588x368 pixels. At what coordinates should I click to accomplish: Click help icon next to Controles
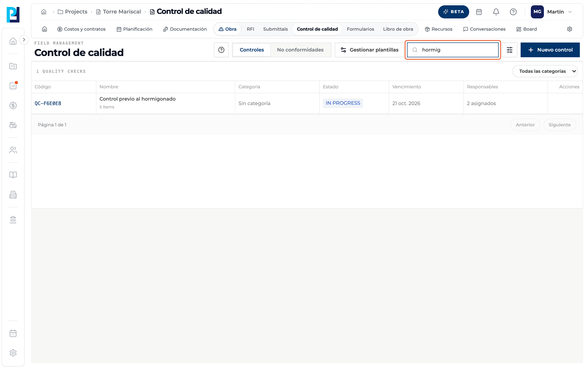pos(221,50)
